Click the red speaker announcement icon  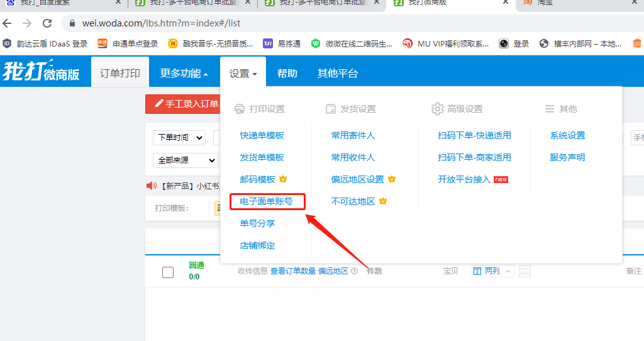151,186
